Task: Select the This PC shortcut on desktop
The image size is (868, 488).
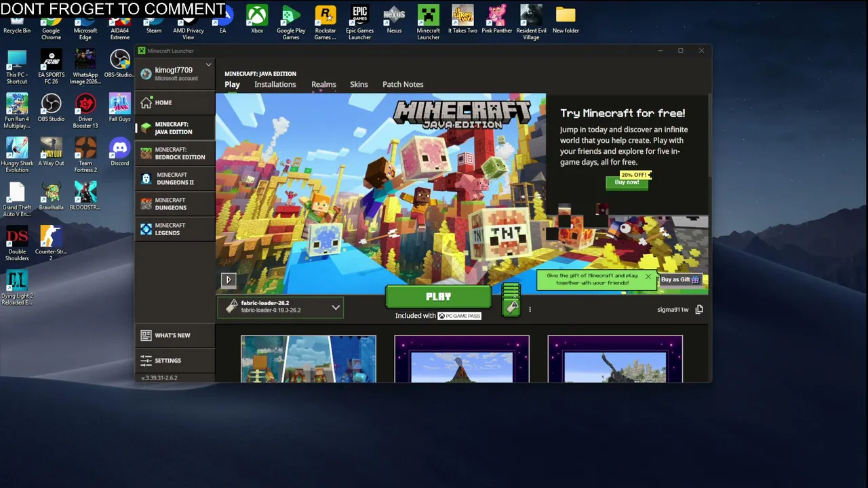Action: coord(17,67)
